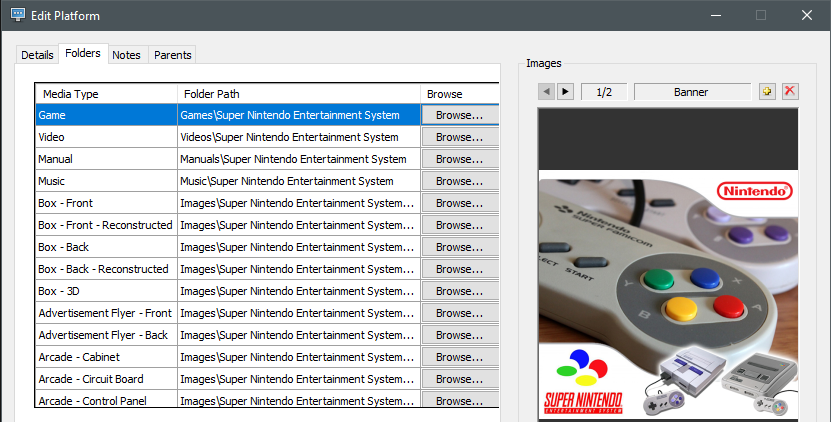Viewport: 831px width, 422px height.
Task: Select the Advertisement Flyer - Back cell
Action: pyautogui.click(x=106, y=335)
